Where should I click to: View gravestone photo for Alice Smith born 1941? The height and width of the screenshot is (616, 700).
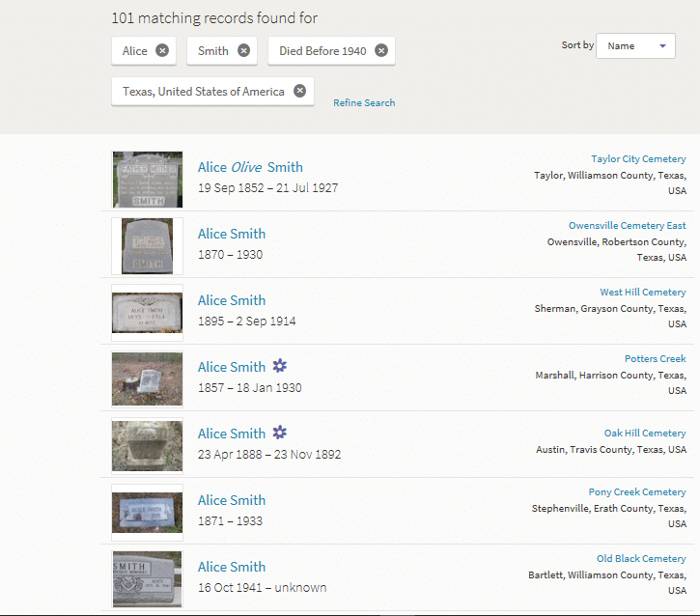click(147, 578)
